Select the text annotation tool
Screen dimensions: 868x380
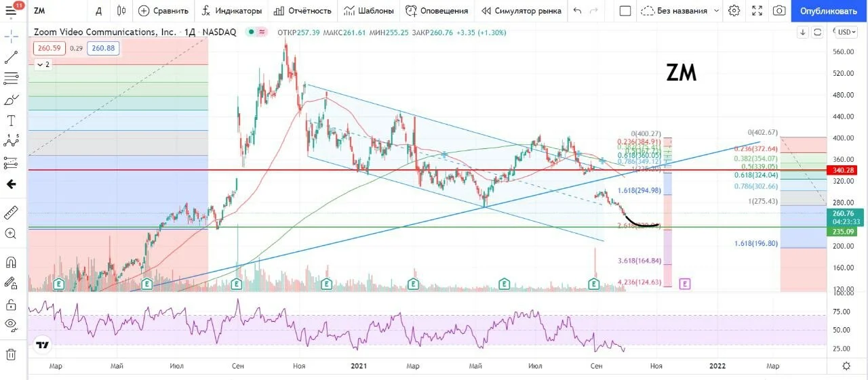[11, 121]
